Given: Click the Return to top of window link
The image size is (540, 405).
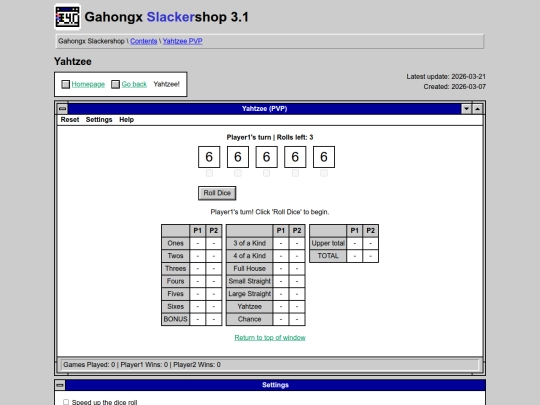Looking at the screenshot, I should tap(270, 338).
